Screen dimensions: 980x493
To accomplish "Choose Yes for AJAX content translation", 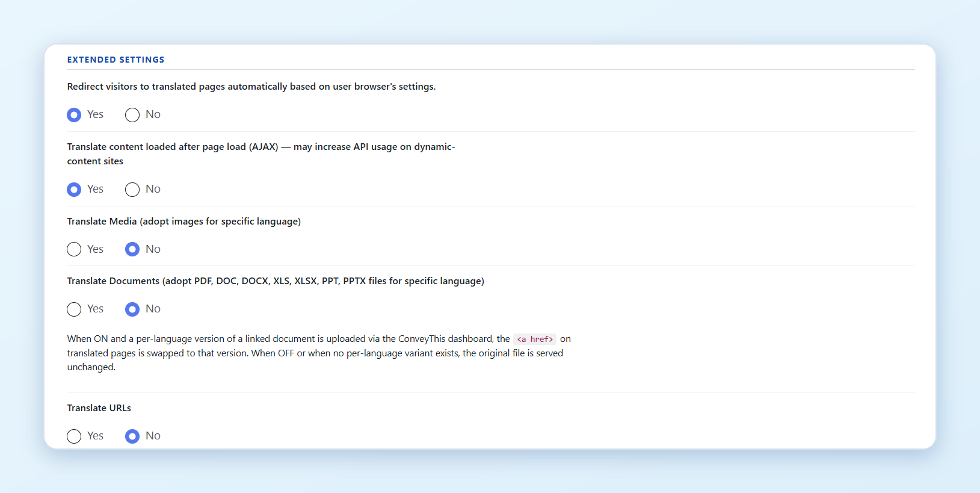I will pos(74,189).
